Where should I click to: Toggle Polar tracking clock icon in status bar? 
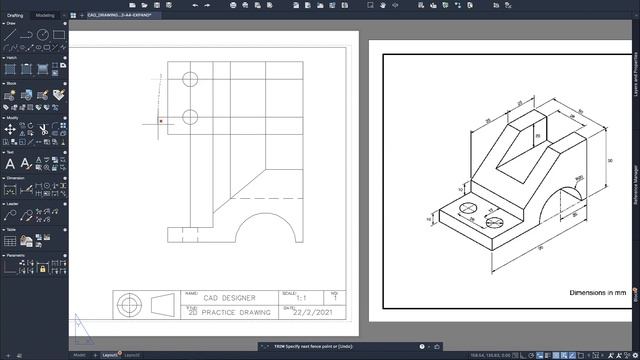531,356
